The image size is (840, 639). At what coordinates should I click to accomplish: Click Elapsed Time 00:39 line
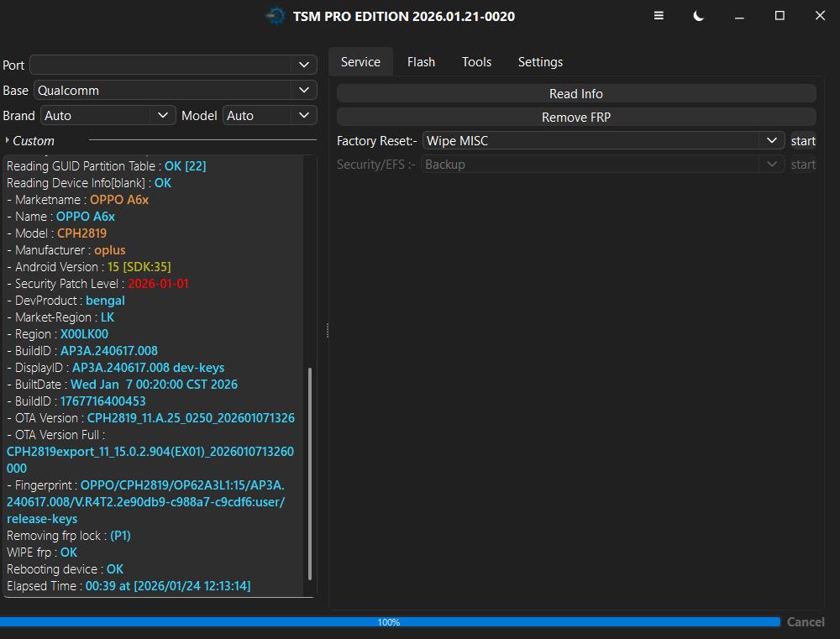click(129, 585)
